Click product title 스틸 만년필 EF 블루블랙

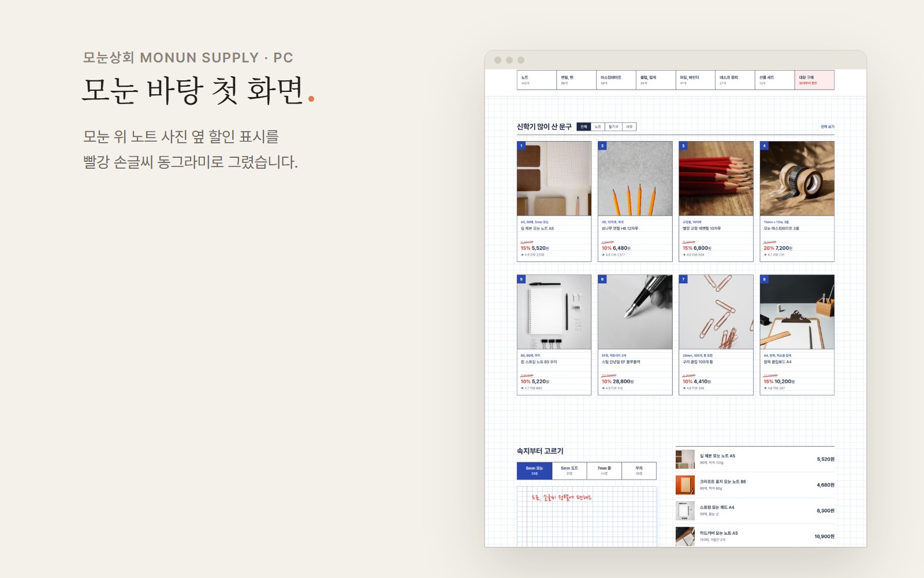coord(621,362)
